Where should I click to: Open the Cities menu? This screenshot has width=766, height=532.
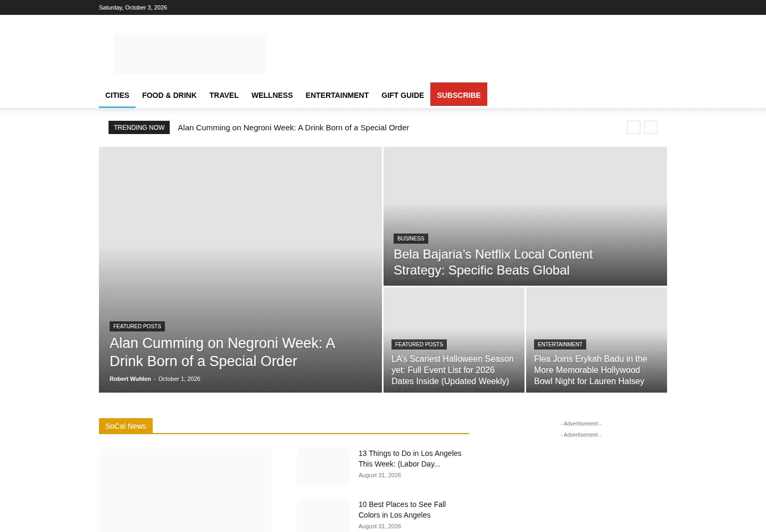(x=117, y=95)
